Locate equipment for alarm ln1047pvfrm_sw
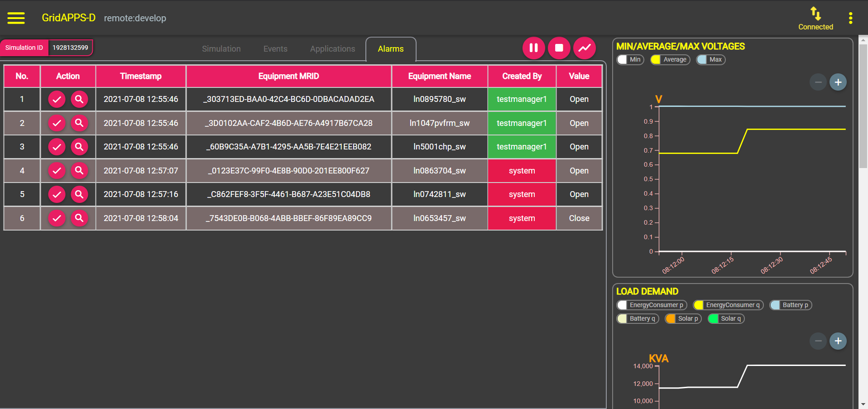868x409 pixels. pyautogui.click(x=79, y=123)
